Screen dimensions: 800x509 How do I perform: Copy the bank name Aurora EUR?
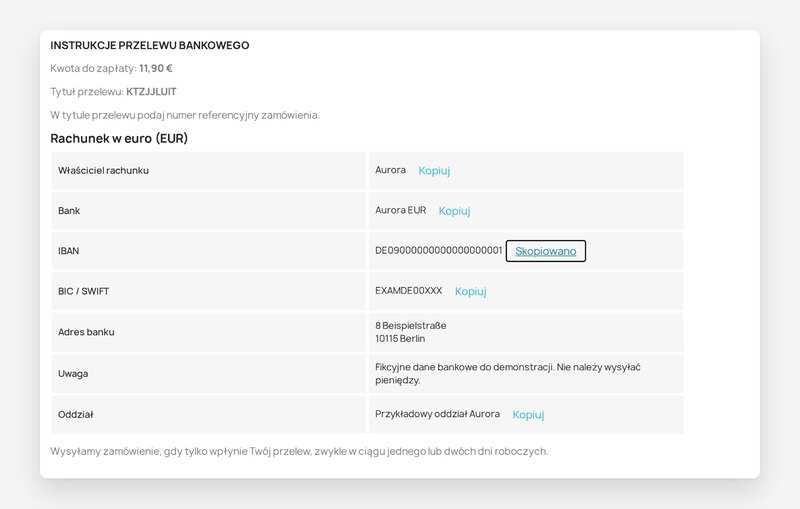pyautogui.click(x=454, y=211)
